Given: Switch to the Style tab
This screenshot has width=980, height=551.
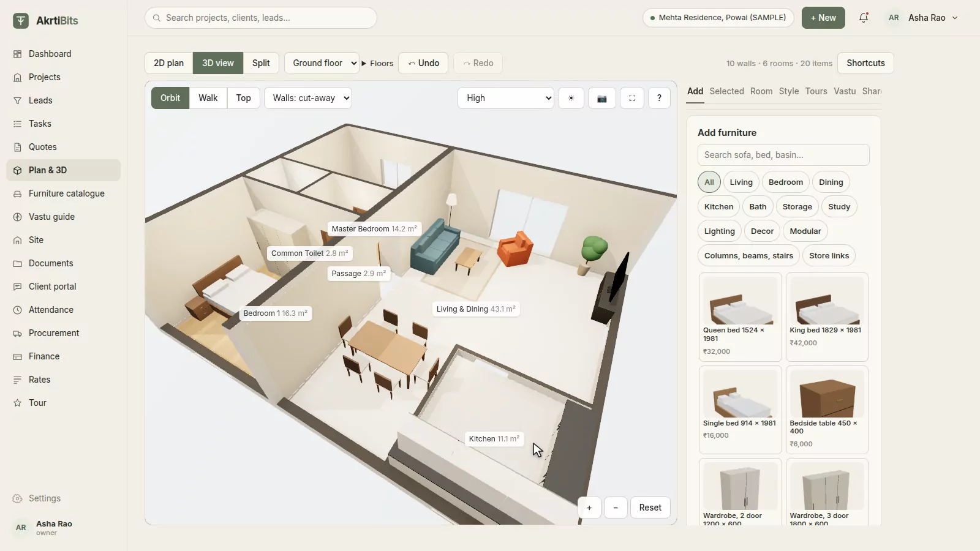Looking at the screenshot, I should pyautogui.click(x=789, y=91).
